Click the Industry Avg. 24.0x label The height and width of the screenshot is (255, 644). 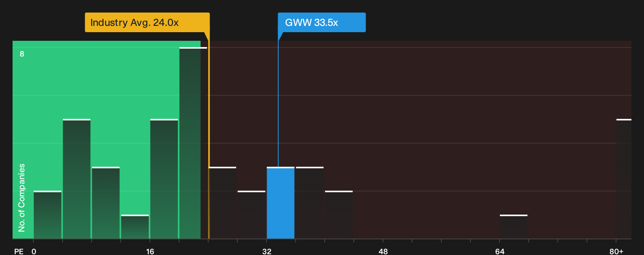tap(147, 22)
